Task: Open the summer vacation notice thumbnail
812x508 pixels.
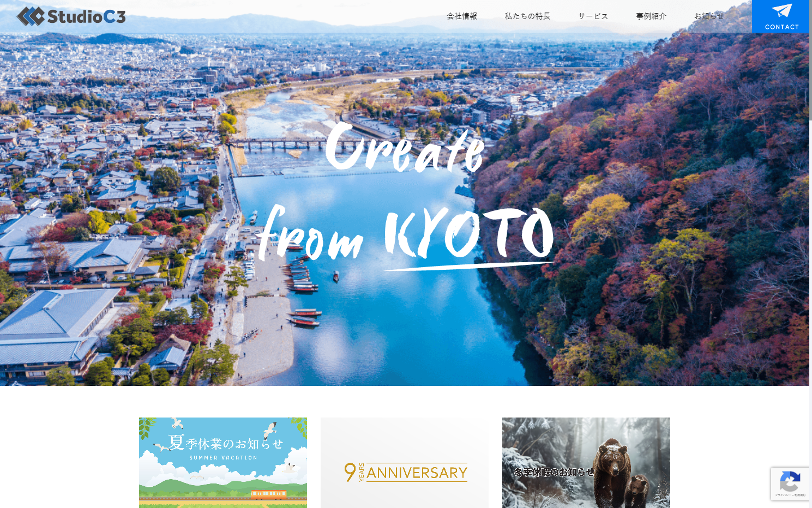Action: tap(223, 463)
